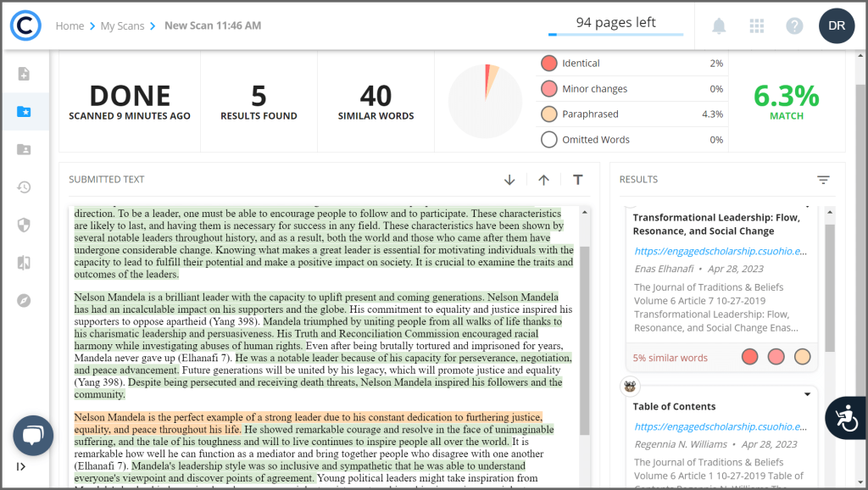Click peach paraphrased dot on Transformational Leadership result
Viewport: 868px width, 490px height.
coord(803,357)
